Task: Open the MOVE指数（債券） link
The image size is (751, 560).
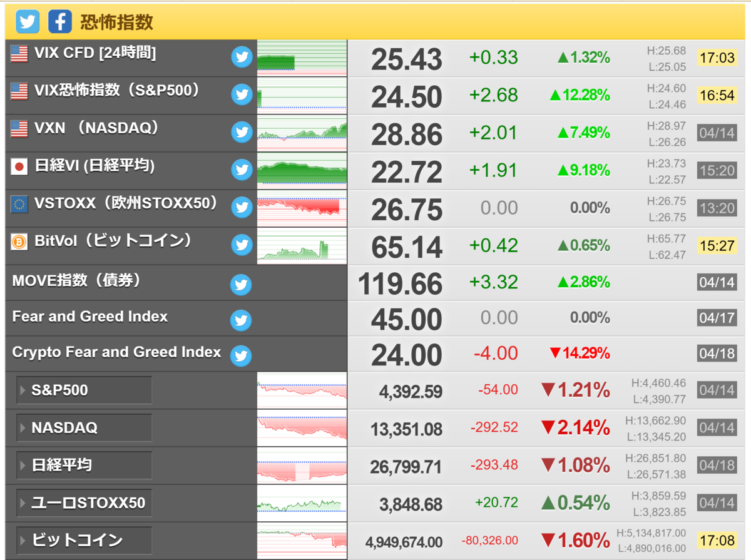Action: tap(76, 282)
